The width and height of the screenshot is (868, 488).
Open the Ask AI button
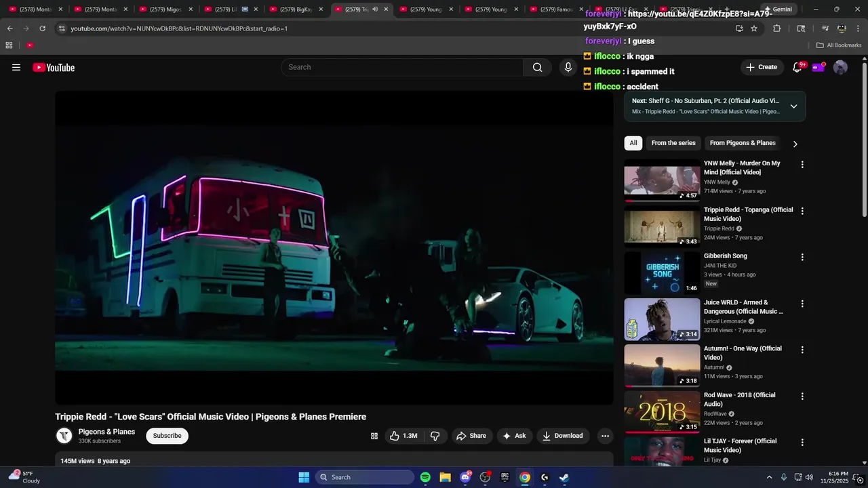[x=514, y=436]
